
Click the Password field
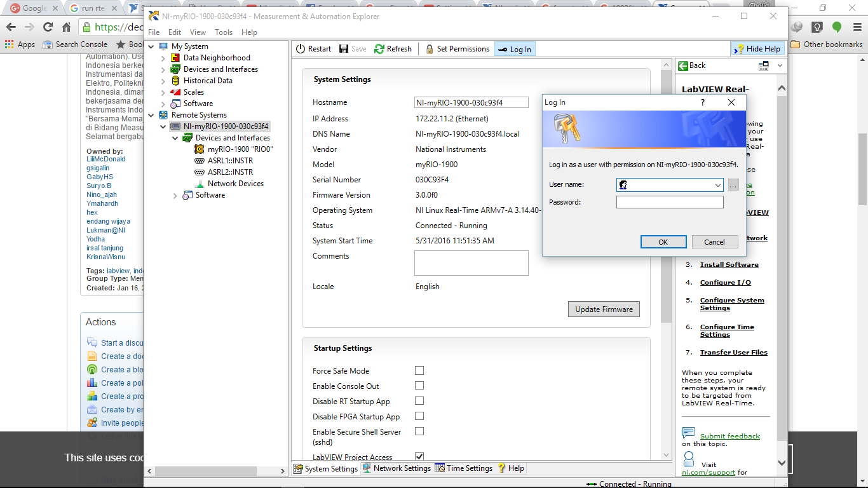[x=670, y=202]
